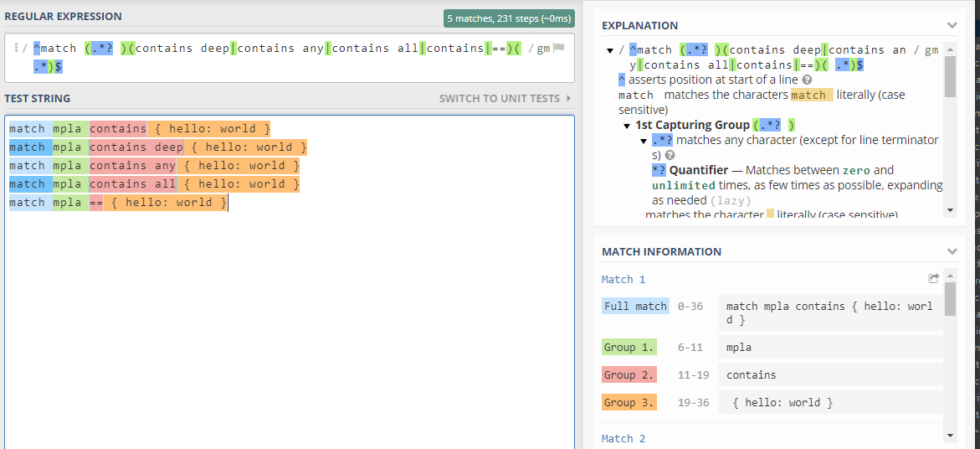Click the "EXPLANATION" heading text
The image size is (980, 449).
tap(639, 26)
